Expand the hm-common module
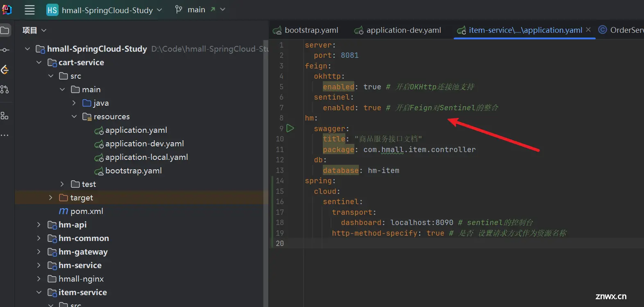The image size is (644, 307). coord(39,238)
